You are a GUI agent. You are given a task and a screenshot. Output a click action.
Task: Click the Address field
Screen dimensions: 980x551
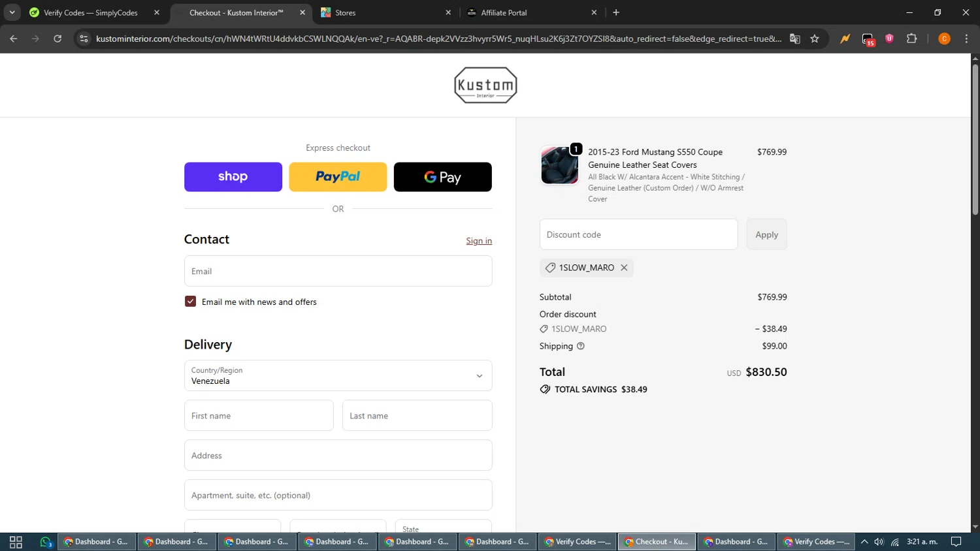tap(338, 455)
